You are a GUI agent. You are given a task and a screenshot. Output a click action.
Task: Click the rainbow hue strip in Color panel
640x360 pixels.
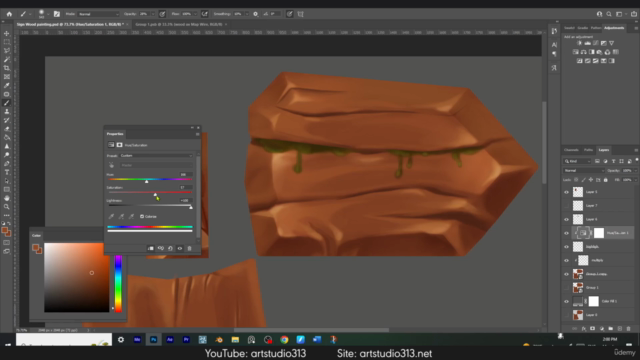pyautogui.click(x=118, y=284)
